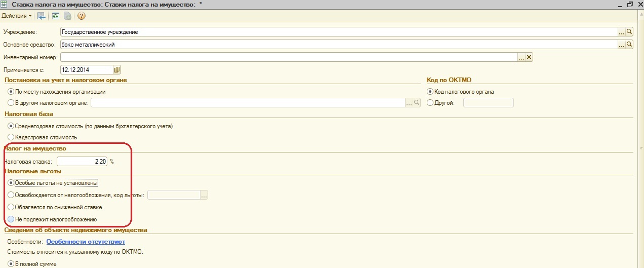Click the Налоговая ставка input field

pyautogui.click(x=82, y=162)
